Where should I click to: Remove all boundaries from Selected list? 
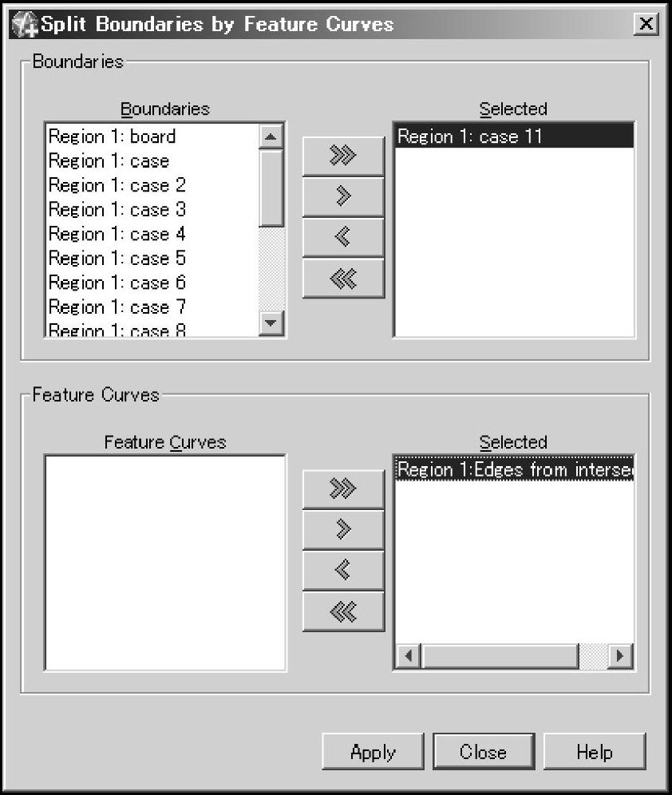343,278
